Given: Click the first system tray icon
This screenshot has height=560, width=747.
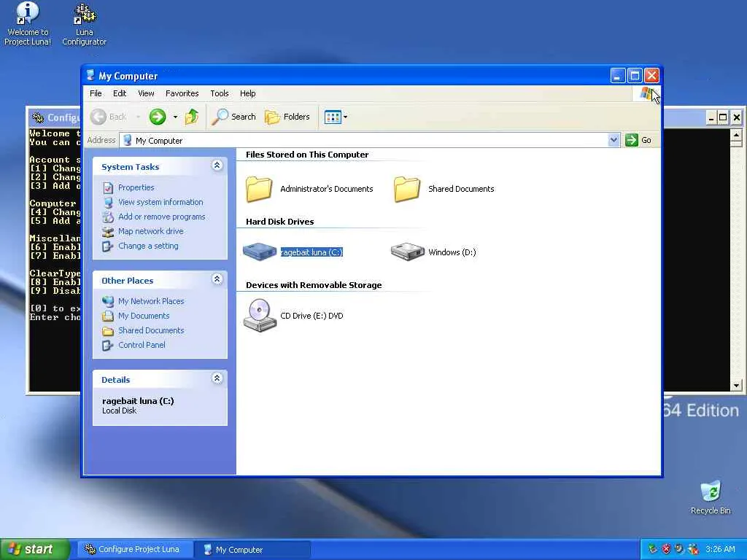Looking at the screenshot, I should coord(653,549).
